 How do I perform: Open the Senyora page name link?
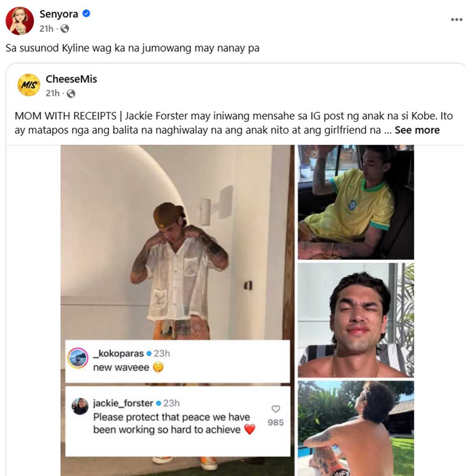point(59,14)
